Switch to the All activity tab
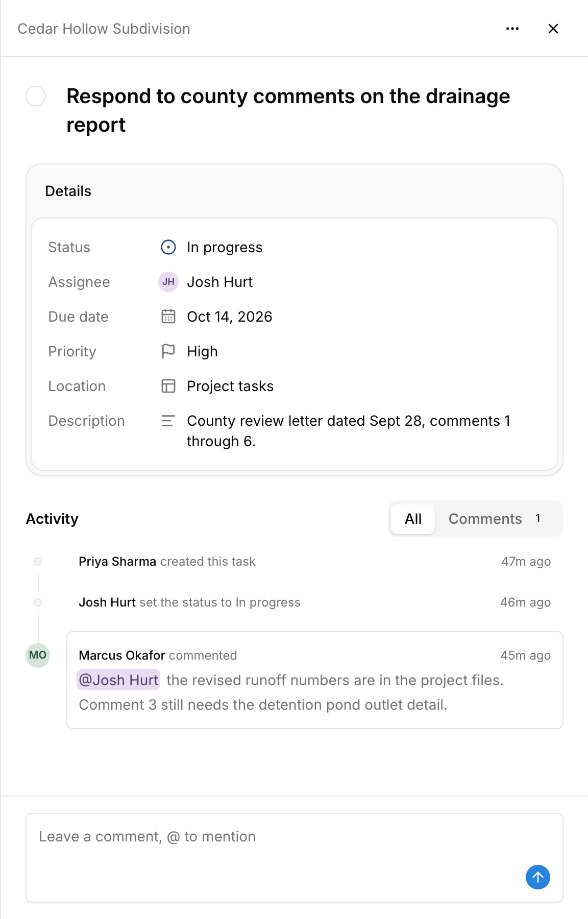This screenshot has height=919, width=588. pos(413,519)
